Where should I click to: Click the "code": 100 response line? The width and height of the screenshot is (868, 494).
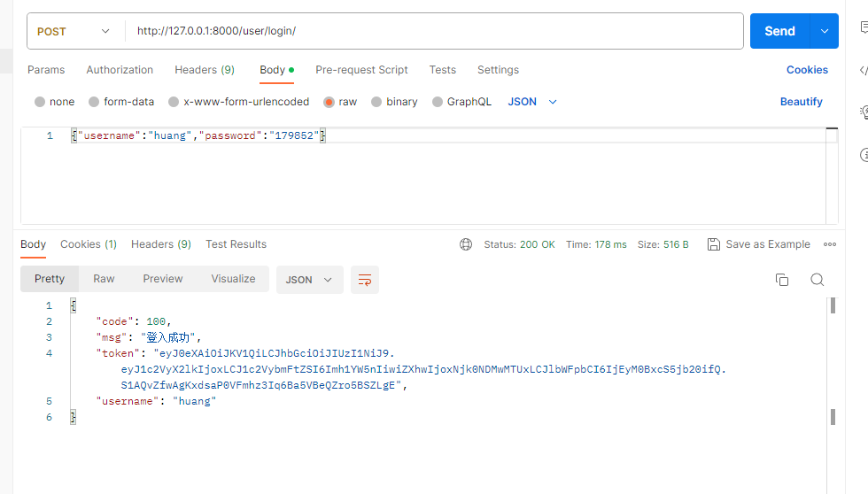click(134, 321)
